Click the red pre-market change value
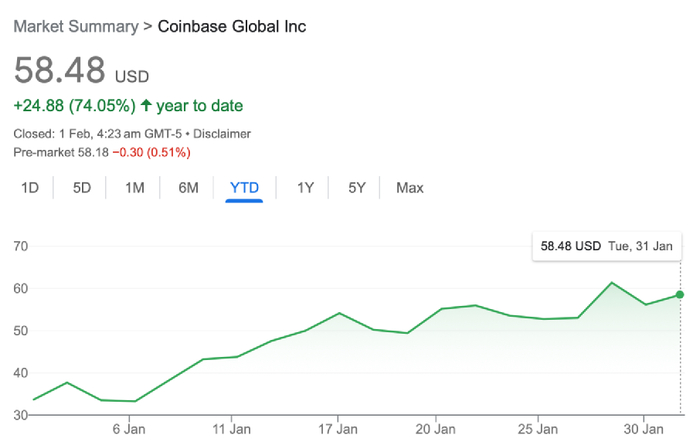The image size is (700, 445). [150, 152]
